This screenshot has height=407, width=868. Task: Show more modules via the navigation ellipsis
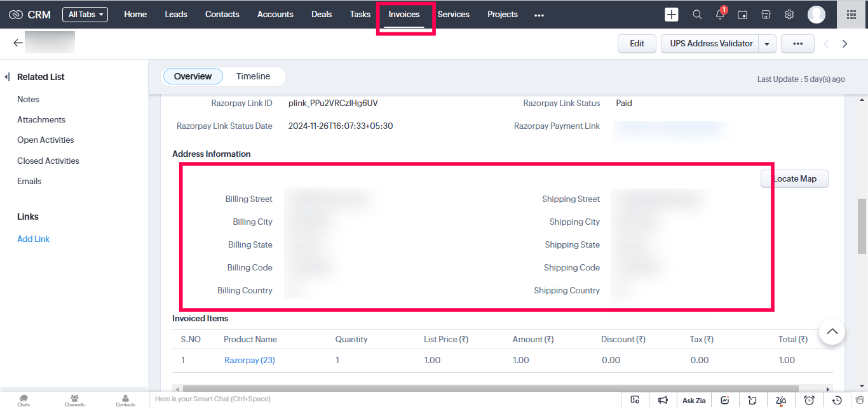click(539, 15)
